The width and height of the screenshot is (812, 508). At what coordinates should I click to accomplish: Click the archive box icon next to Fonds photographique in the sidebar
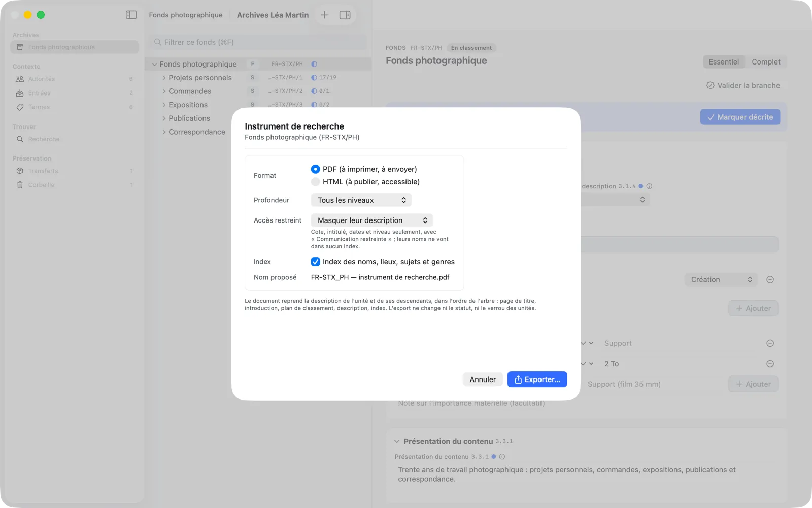(x=20, y=47)
